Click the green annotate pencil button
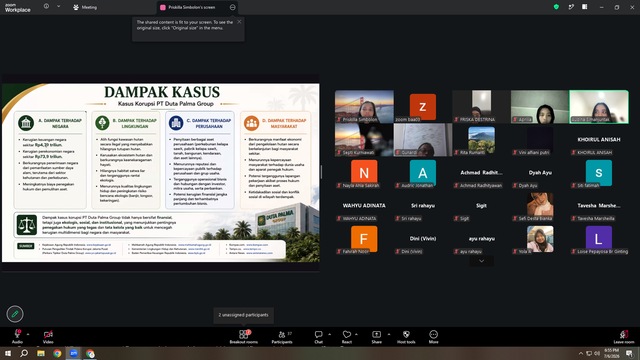640x360 pixels. pyautogui.click(x=15, y=314)
